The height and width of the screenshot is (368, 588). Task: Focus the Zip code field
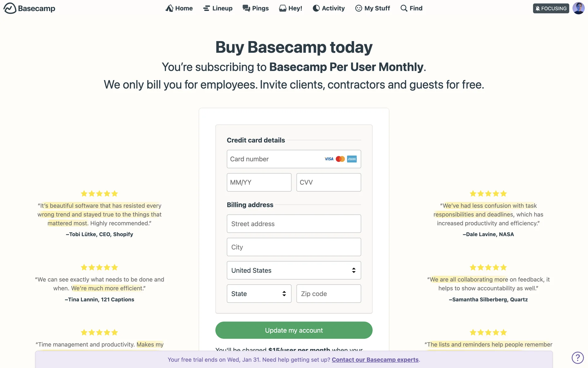tap(329, 294)
